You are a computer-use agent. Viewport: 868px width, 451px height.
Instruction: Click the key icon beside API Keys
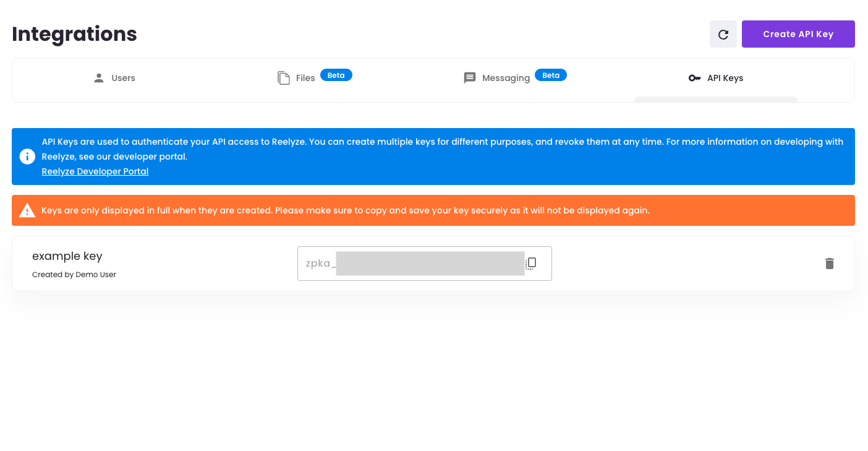click(694, 78)
